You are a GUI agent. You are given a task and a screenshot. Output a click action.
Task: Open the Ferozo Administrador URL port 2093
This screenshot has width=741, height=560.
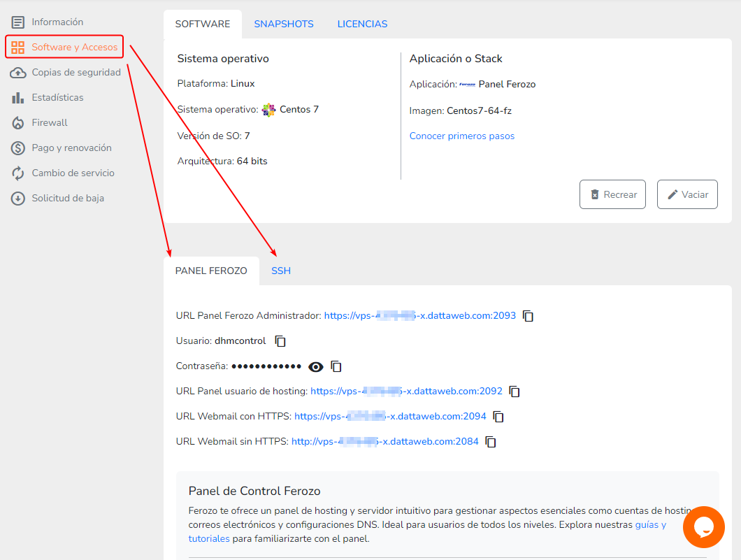click(x=419, y=316)
